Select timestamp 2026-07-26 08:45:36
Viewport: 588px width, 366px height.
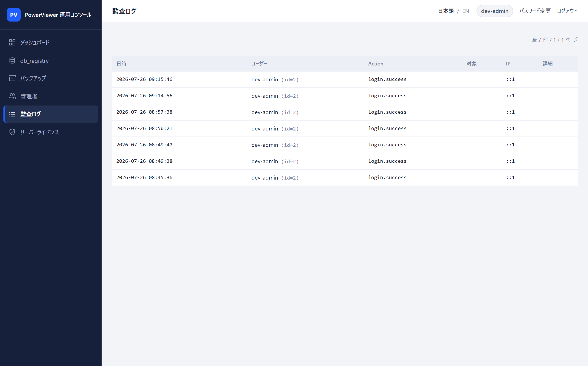(x=144, y=177)
